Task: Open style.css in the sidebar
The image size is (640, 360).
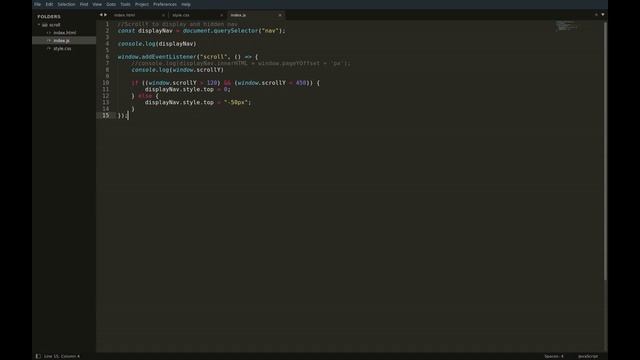Action: click(62, 48)
